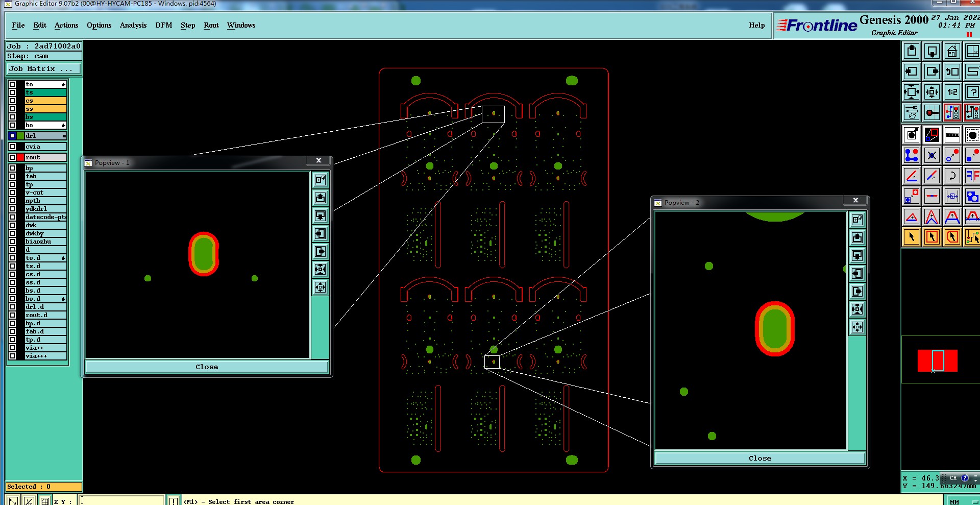Image resolution: width=980 pixels, height=505 pixels.
Task: Click the rotate curved arrow icon
Action: point(952,176)
